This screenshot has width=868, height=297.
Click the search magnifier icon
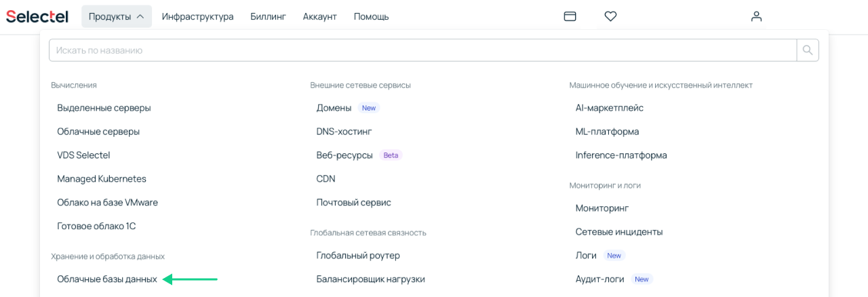pyautogui.click(x=808, y=50)
